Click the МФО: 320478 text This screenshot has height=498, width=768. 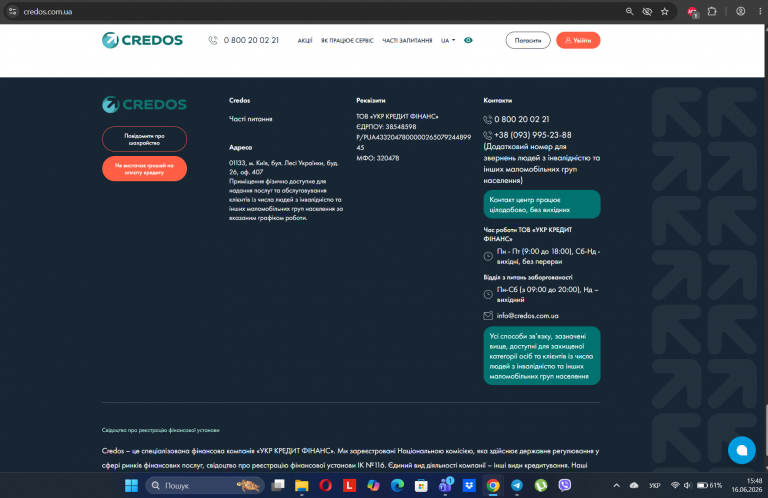[378, 158]
